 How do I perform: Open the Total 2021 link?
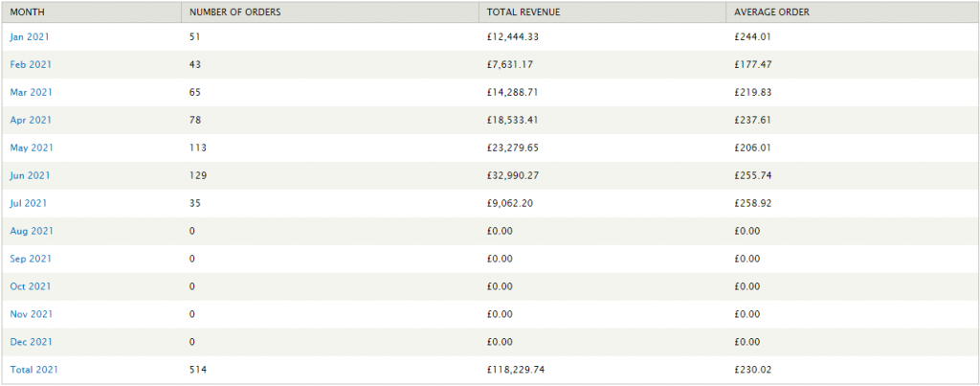click(x=34, y=370)
